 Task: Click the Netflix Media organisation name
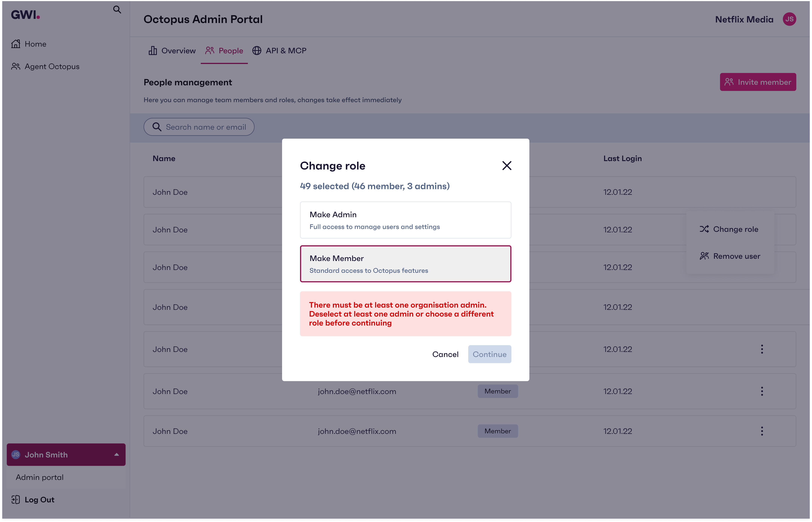pos(744,19)
